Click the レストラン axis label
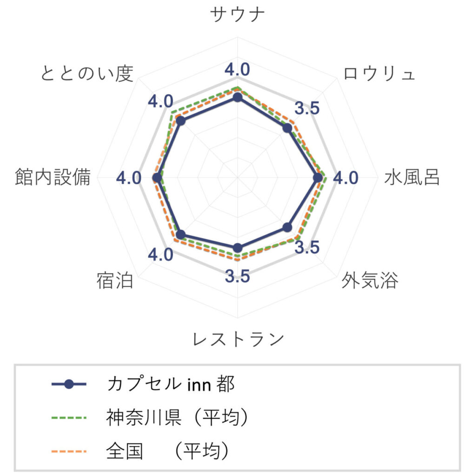 click(x=238, y=339)
